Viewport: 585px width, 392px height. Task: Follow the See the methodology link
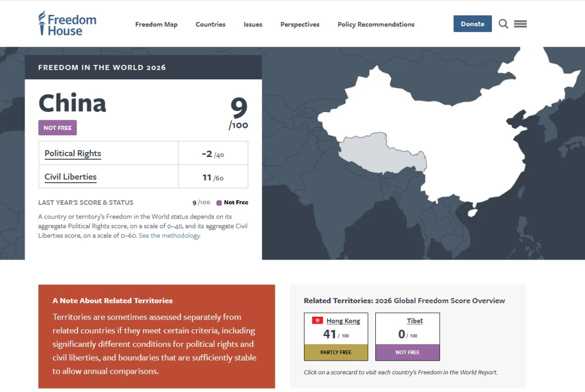pos(170,236)
